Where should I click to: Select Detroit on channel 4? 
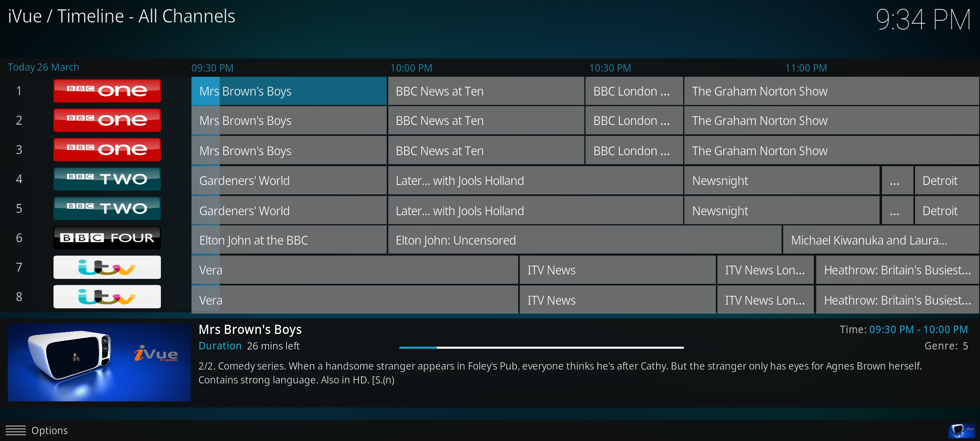click(x=947, y=180)
